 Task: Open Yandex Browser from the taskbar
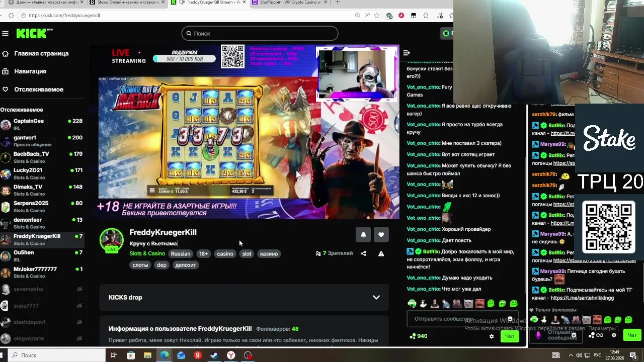tap(230, 355)
